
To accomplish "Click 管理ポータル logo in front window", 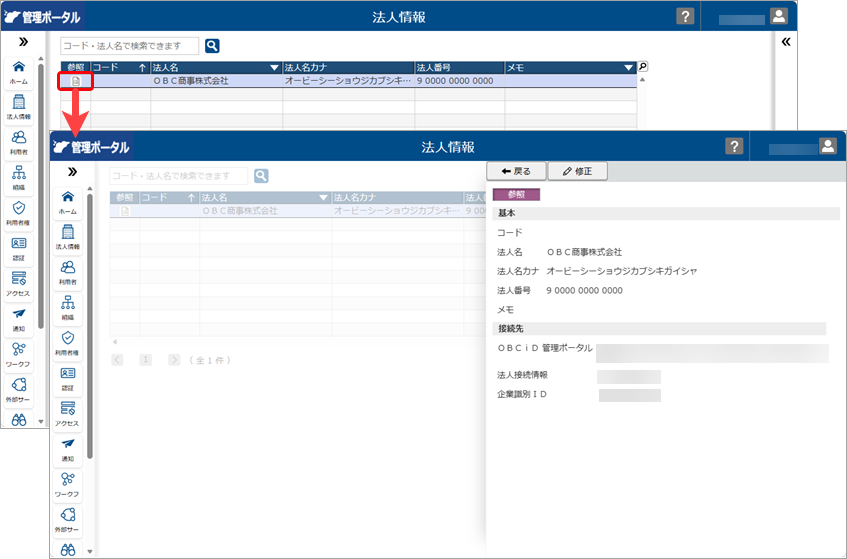I will tap(91, 147).
